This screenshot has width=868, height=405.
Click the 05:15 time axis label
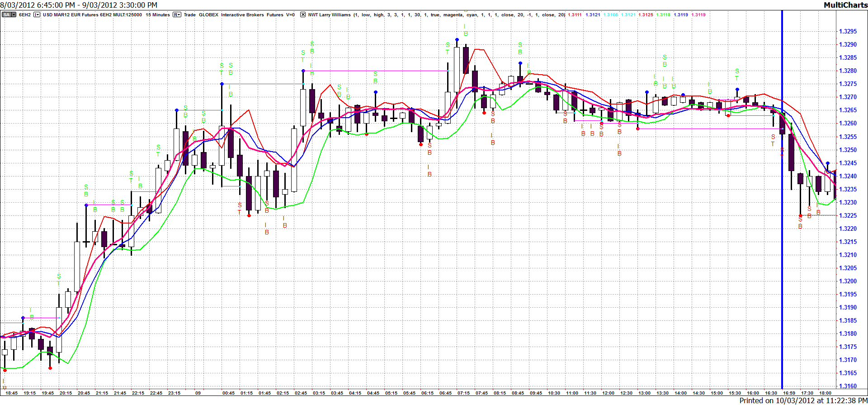[391, 393]
